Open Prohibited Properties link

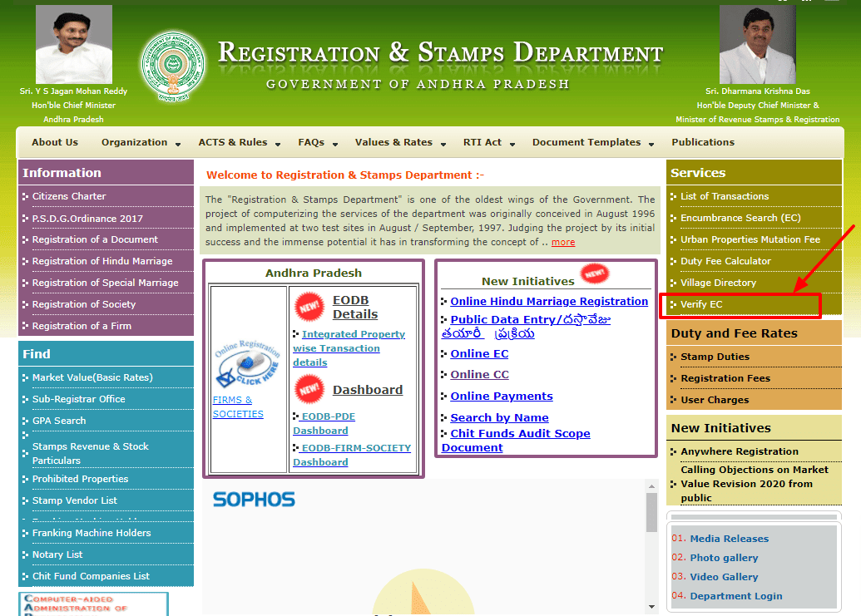point(80,479)
